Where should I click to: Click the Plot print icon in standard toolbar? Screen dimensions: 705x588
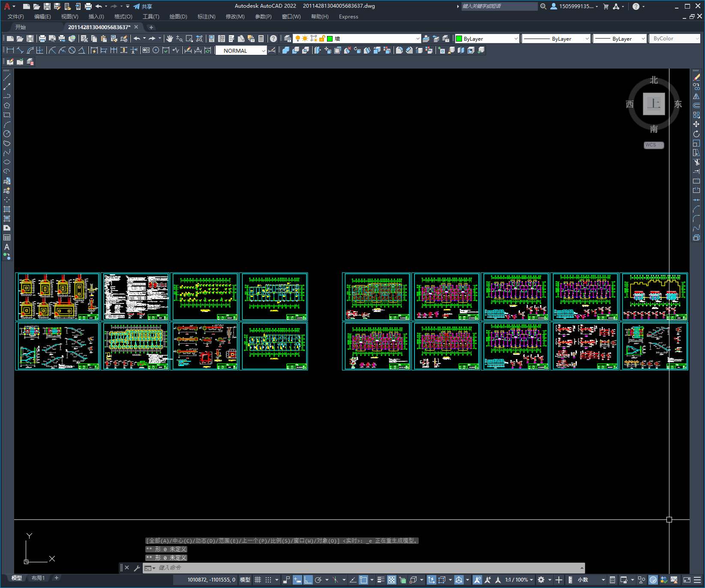pyautogui.click(x=42, y=39)
